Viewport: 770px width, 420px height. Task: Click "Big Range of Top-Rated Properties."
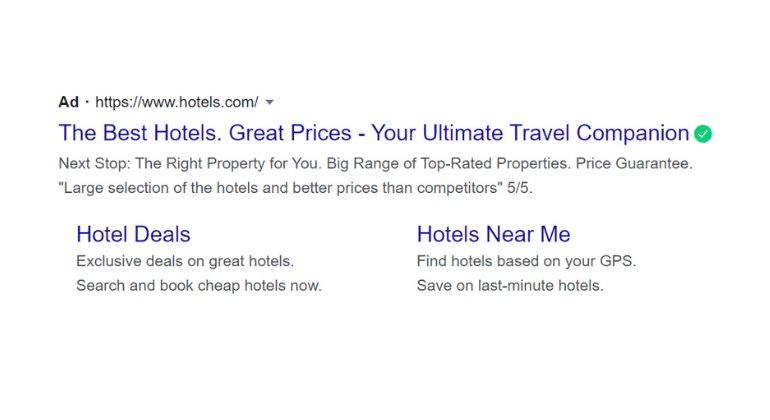pyautogui.click(x=448, y=163)
